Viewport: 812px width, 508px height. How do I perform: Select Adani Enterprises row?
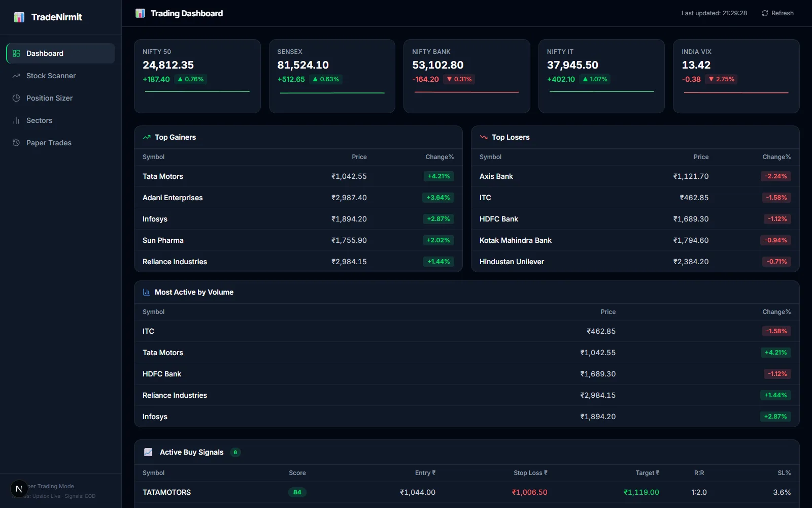tap(298, 198)
